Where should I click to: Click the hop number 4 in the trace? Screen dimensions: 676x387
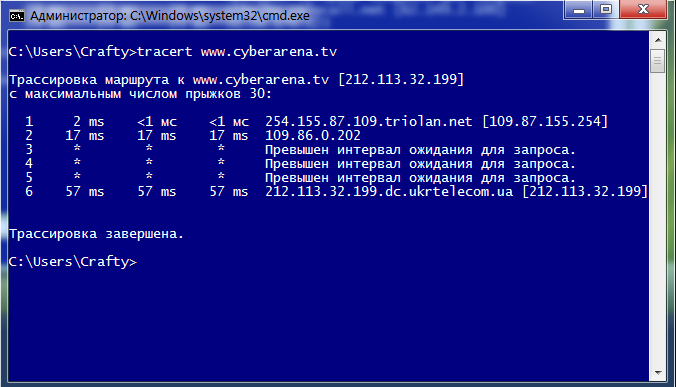click(x=29, y=164)
